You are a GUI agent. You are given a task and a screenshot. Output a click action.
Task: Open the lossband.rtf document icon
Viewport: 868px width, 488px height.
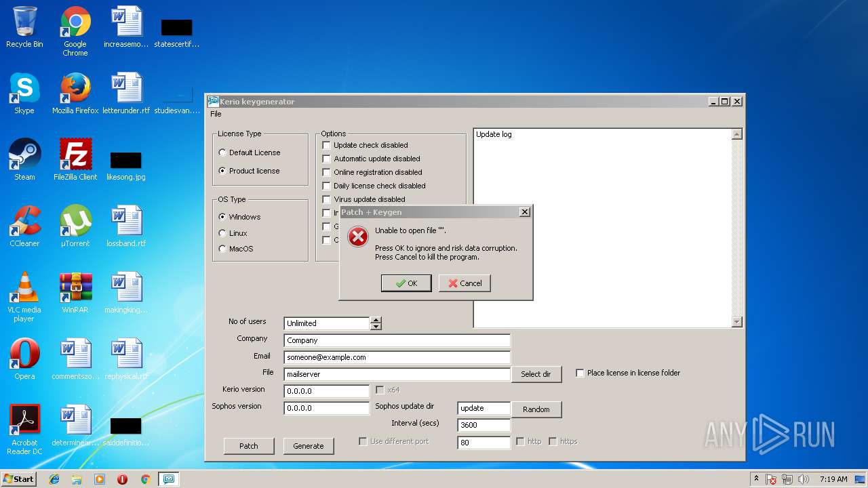tap(126, 226)
